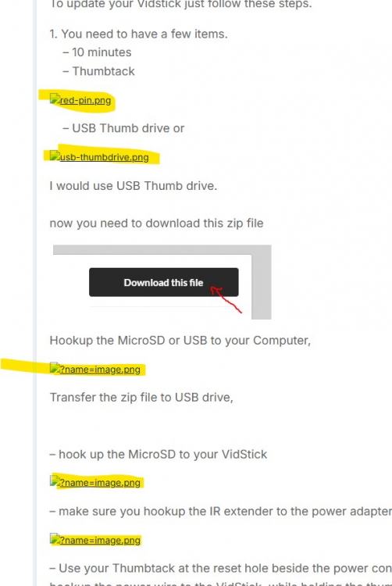The height and width of the screenshot is (586, 392).
Task: Click the 10 minutes list item text
Action: coord(102,52)
